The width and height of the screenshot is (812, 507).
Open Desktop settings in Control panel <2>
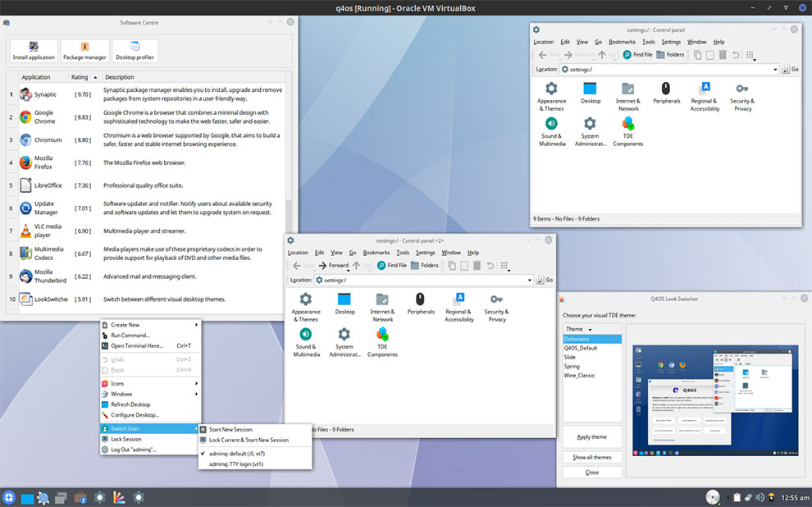point(344,304)
